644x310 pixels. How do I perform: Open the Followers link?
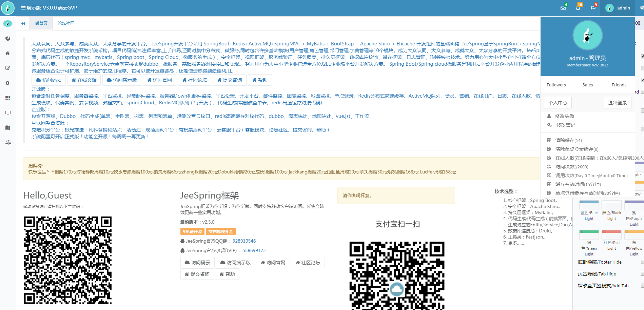pyautogui.click(x=556, y=85)
